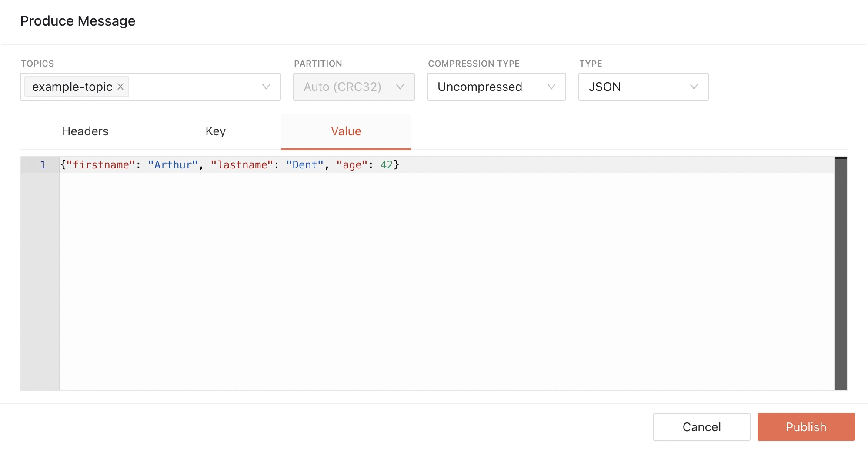
Task: Click the Partition dropdown chevron
Action: click(400, 87)
